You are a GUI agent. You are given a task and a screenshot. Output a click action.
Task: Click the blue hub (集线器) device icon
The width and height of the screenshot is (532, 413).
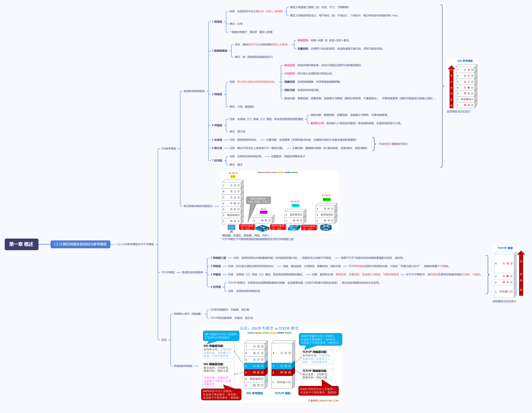pos(262,228)
